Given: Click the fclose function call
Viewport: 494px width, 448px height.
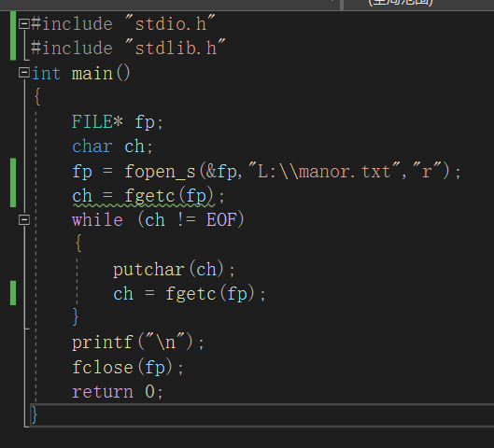Looking at the screenshot, I should pyautogui.click(x=103, y=367).
